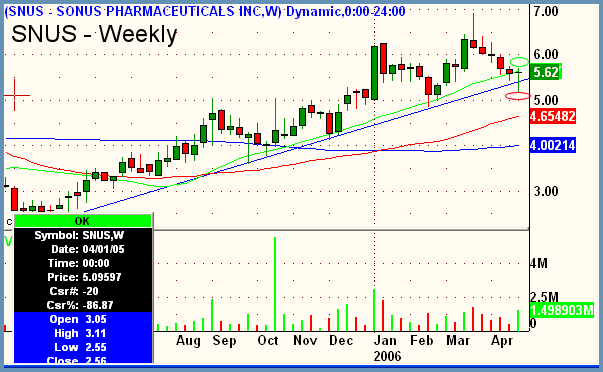The width and height of the screenshot is (603, 372).
Task: Click the Symbol: SNUS,W row in data box
Action: tap(83, 235)
